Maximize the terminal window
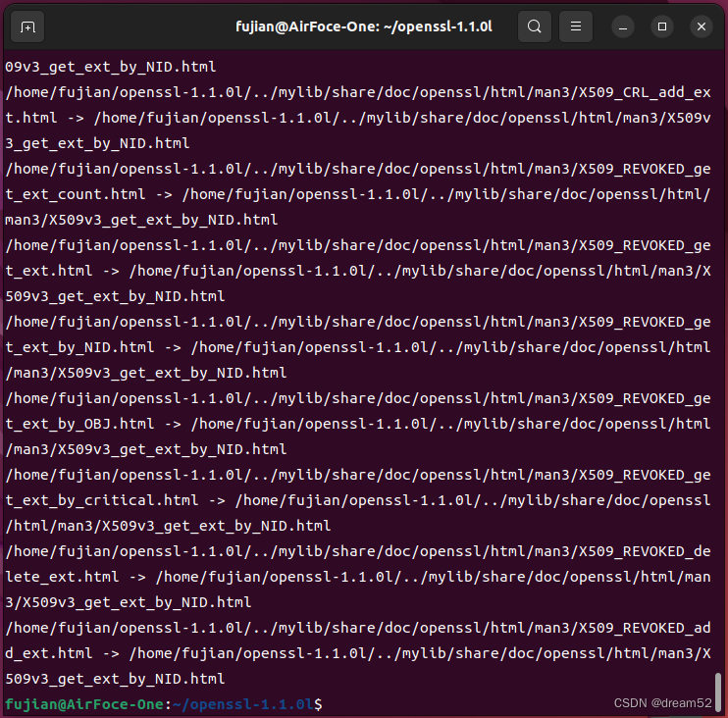The image size is (728, 718). pos(662,26)
